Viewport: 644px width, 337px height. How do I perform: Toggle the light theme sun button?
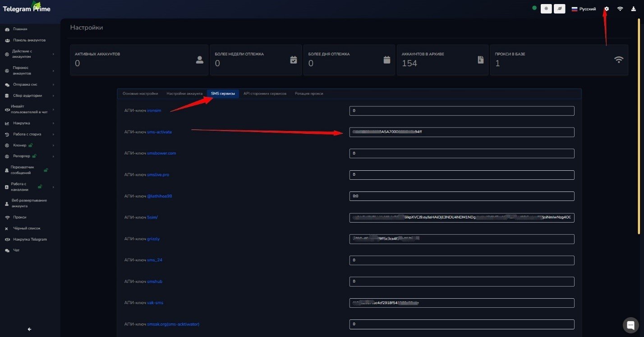546,9
